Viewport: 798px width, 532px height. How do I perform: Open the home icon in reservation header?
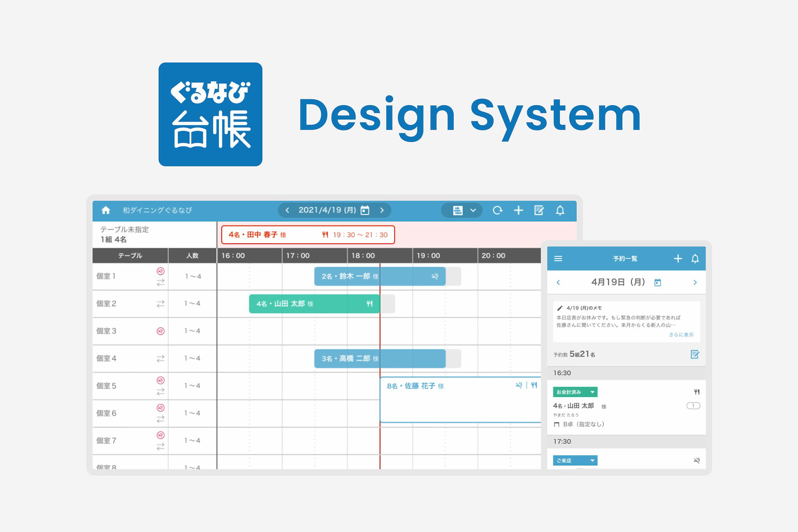pyautogui.click(x=106, y=210)
